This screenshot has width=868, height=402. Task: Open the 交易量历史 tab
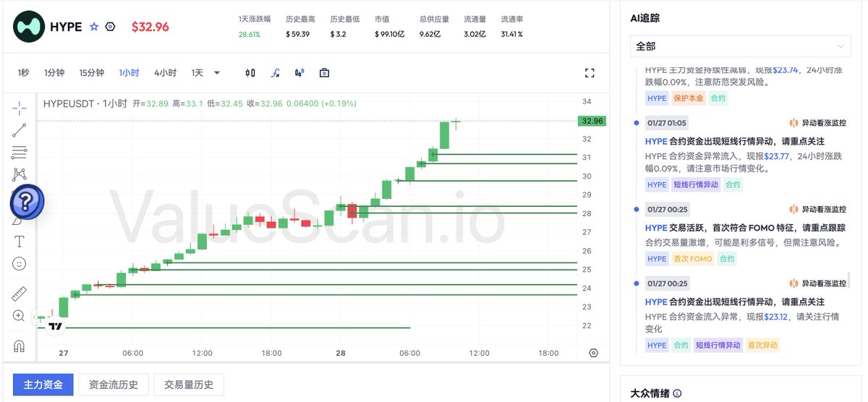click(189, 385)
